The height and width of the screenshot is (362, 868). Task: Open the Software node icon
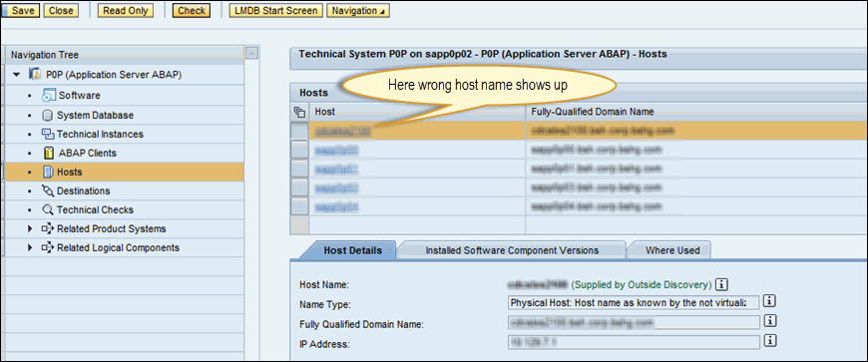point(49,95)
